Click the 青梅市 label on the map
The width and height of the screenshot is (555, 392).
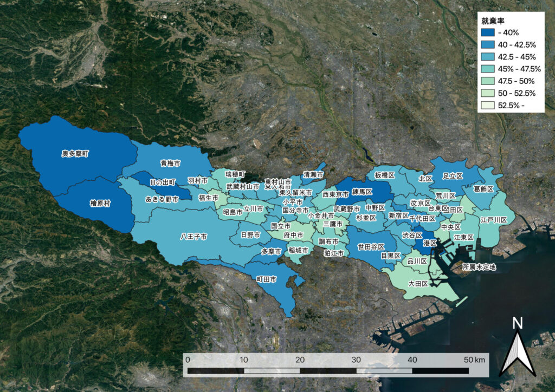[171, 163]
